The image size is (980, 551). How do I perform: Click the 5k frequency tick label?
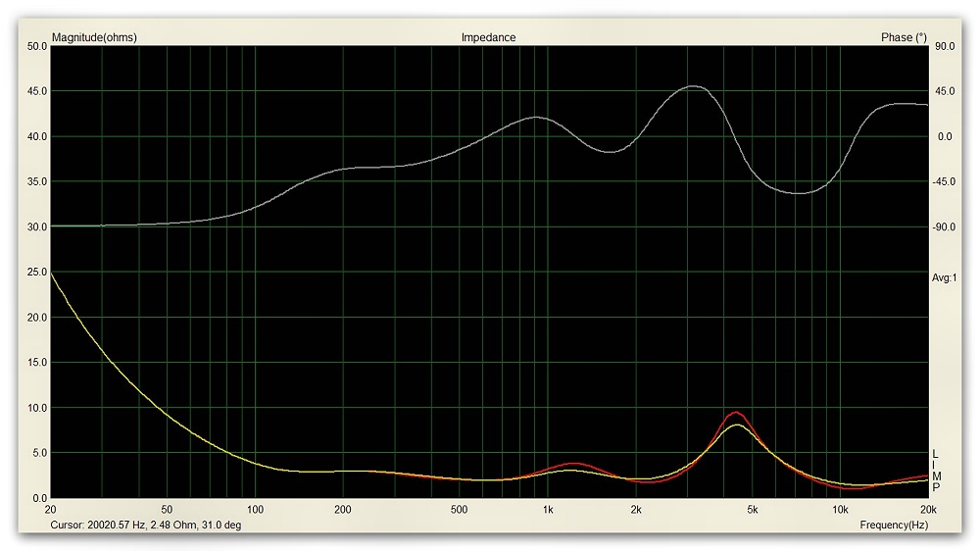753,511
